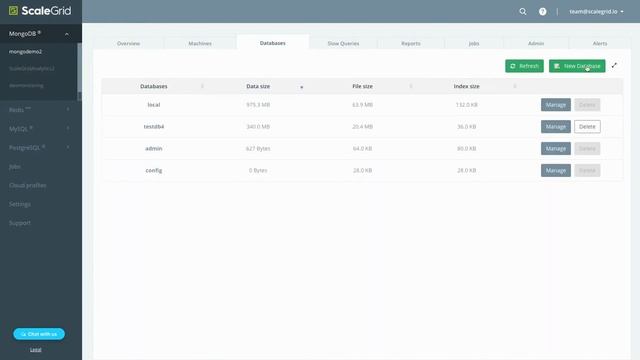Select the Databases tab
The image size is (640, 360).
[x=273, y=43]
